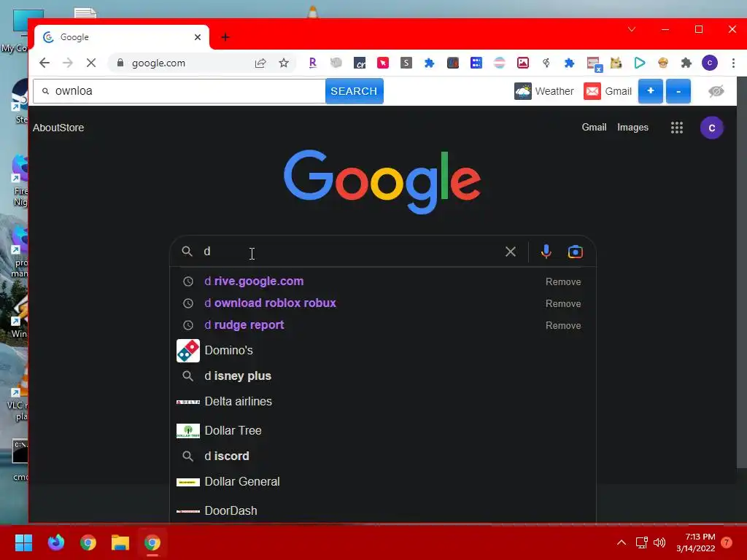Click the red image extension icon

[x=522, y=63]
